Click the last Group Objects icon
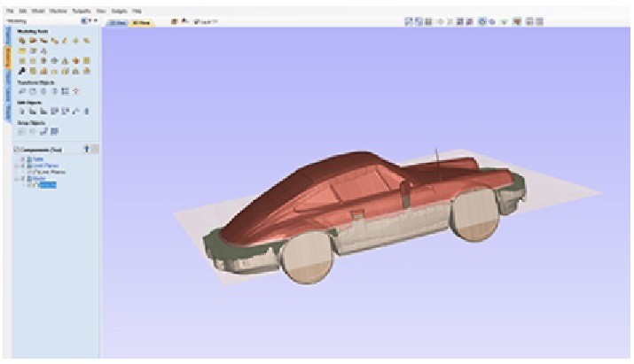The height and width of the screenshot is (364, 634). (x=54, y=131)
